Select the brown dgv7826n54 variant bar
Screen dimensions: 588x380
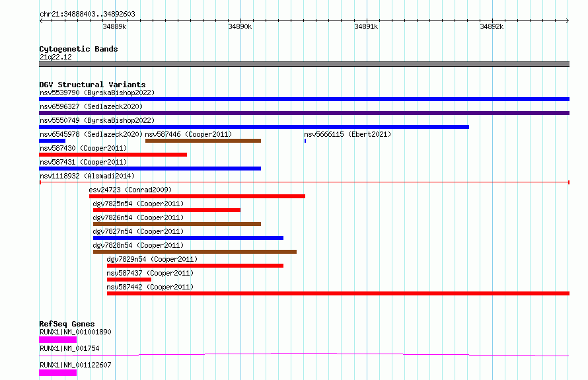coord(177,224)
